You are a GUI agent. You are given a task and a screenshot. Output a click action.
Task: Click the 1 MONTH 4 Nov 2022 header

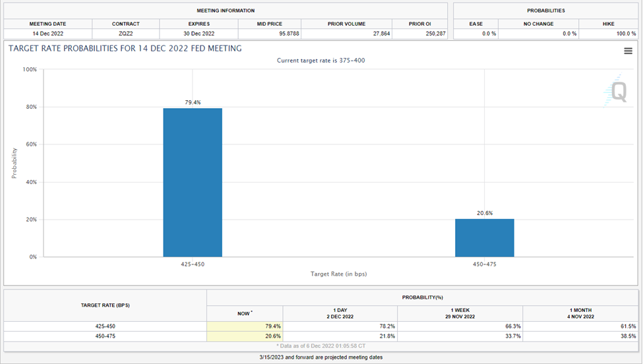580,313
